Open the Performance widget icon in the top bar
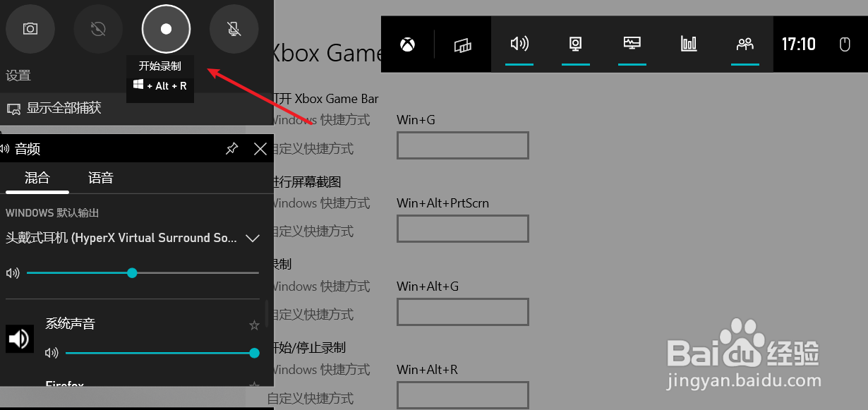This screenshot has width=868, height=410. tap(689, 44)
